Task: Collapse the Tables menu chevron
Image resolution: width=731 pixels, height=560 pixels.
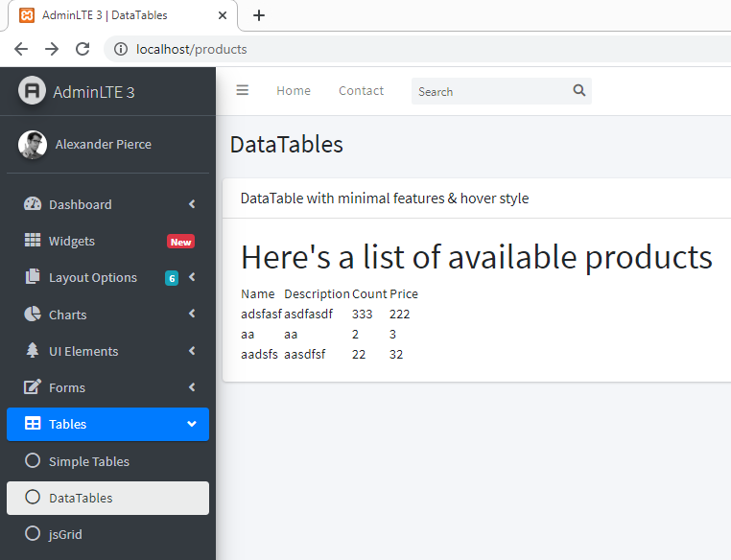Action: [192, 424]
